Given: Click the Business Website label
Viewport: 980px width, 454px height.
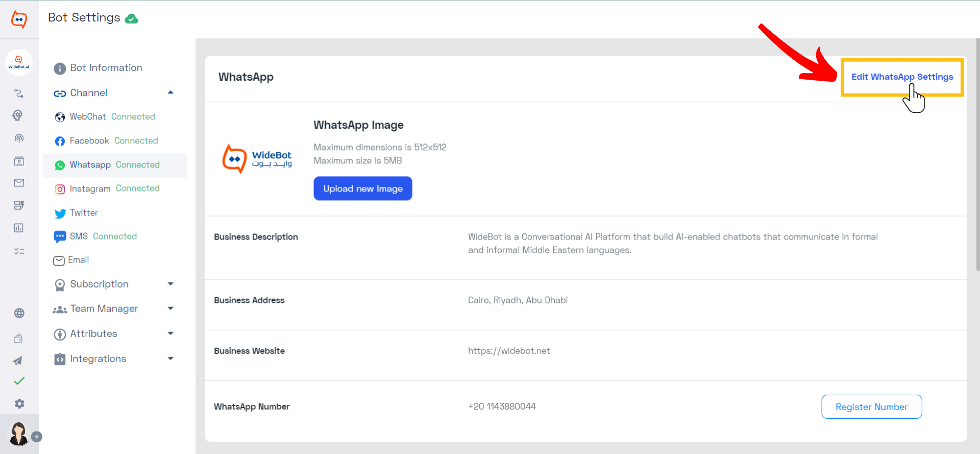Looking at the screenshot, I should [249, 351].
